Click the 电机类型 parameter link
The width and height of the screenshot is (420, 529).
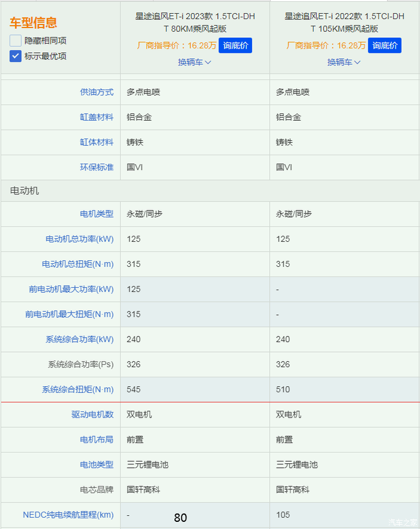click(97, 214)
